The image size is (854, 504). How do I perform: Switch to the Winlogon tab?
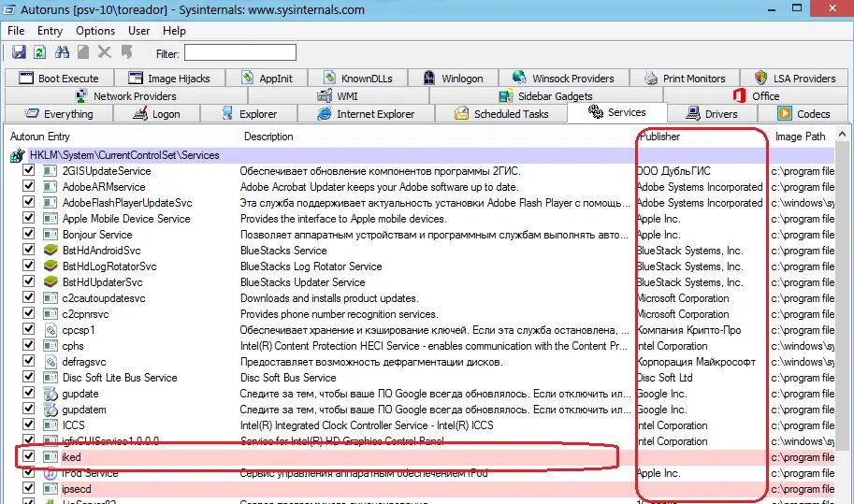click(453, 79)
